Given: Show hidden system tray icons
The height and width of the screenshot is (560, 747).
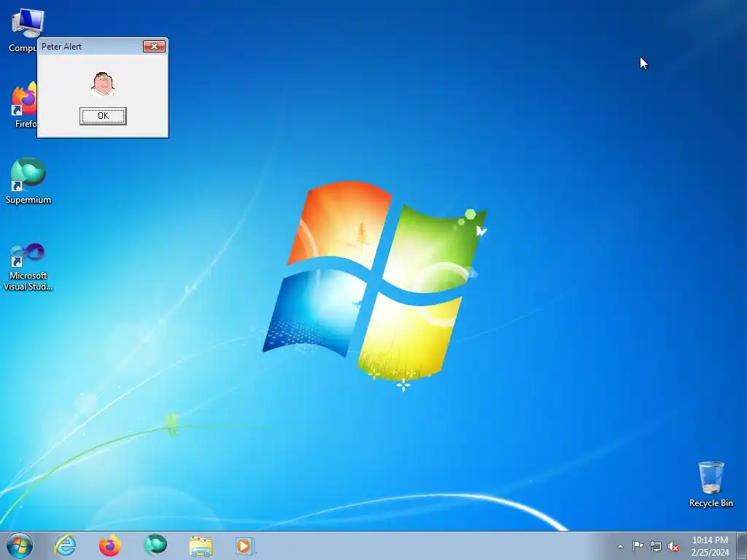Looking at the screenshot, I should click(x=620, y=546).
